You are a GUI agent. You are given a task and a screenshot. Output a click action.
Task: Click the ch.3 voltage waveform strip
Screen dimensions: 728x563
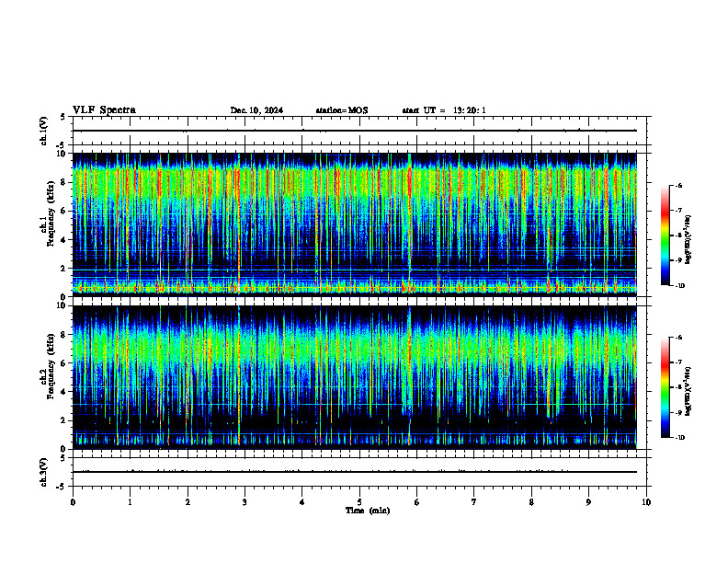(359, 472)
